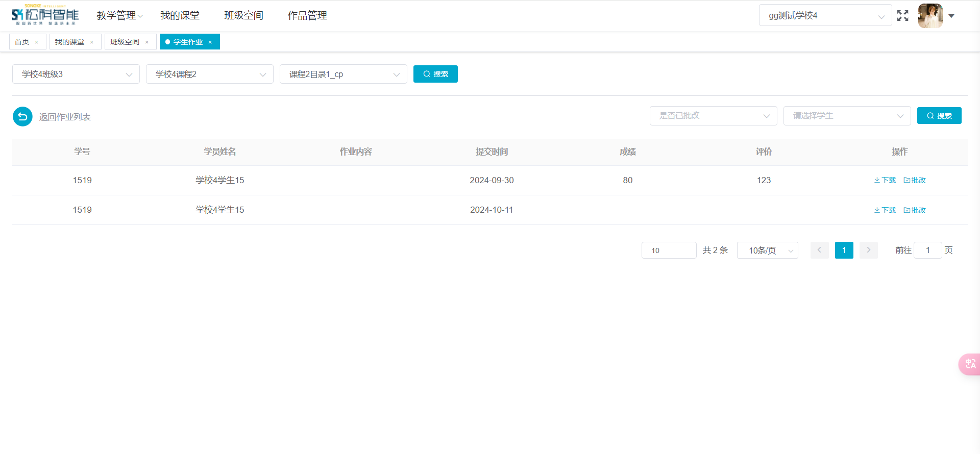Close the 学生作业 tab
This screenshot has height=454, width=980.
[x=210, y=42]
